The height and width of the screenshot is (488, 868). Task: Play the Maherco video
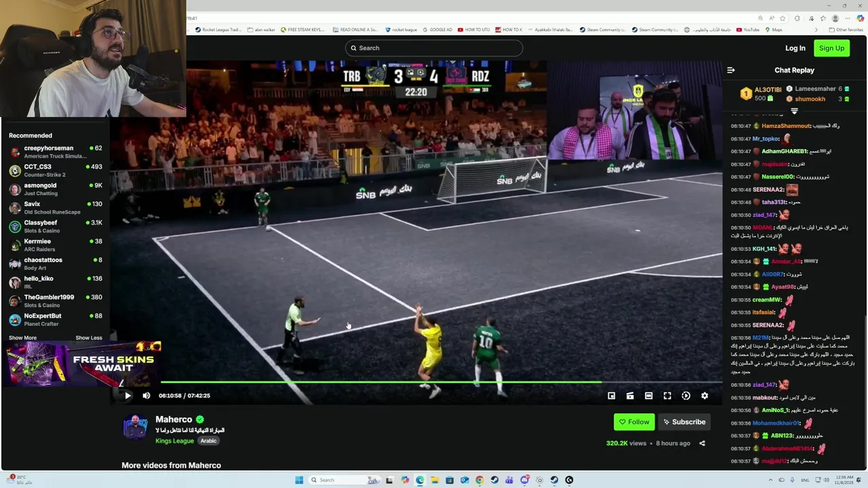point(127,396)
